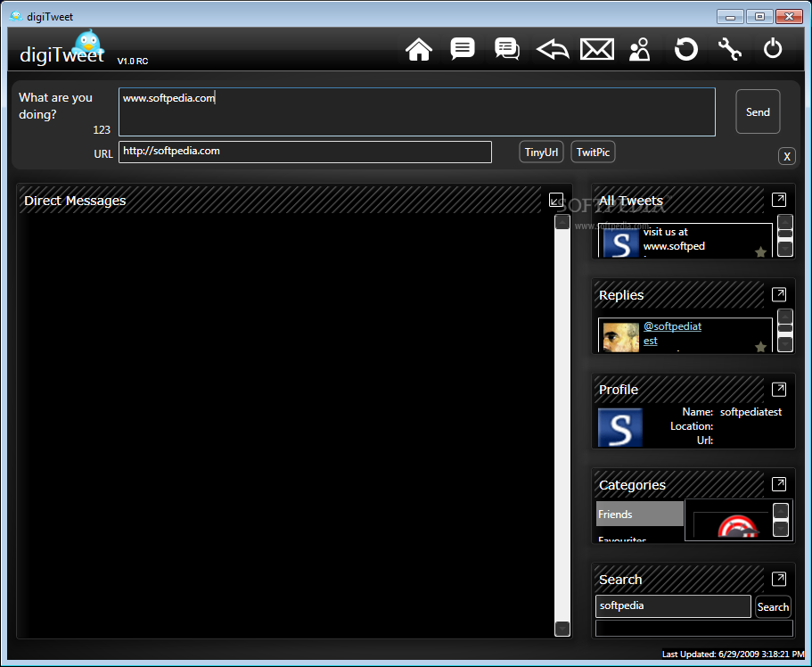812x667 pixels.
Task: Click the softpedia search input field
Action: [x=673, y=605]
